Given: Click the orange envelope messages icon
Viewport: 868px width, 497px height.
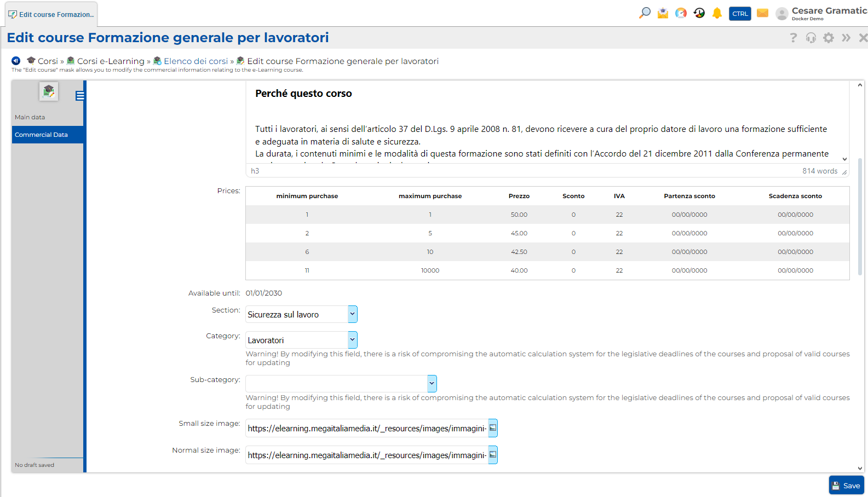Looking at the screenshot, I should click(x=762, y=13).
